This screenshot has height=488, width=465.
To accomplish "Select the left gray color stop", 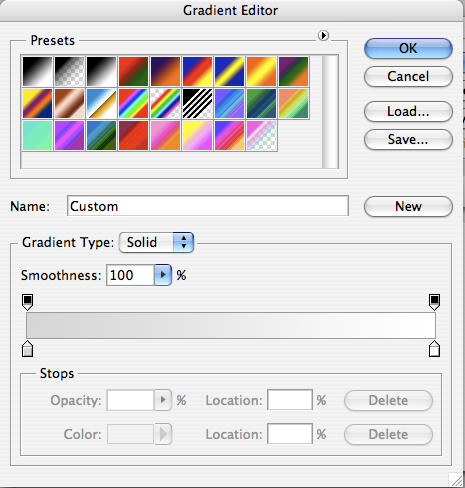I will 27,349.
